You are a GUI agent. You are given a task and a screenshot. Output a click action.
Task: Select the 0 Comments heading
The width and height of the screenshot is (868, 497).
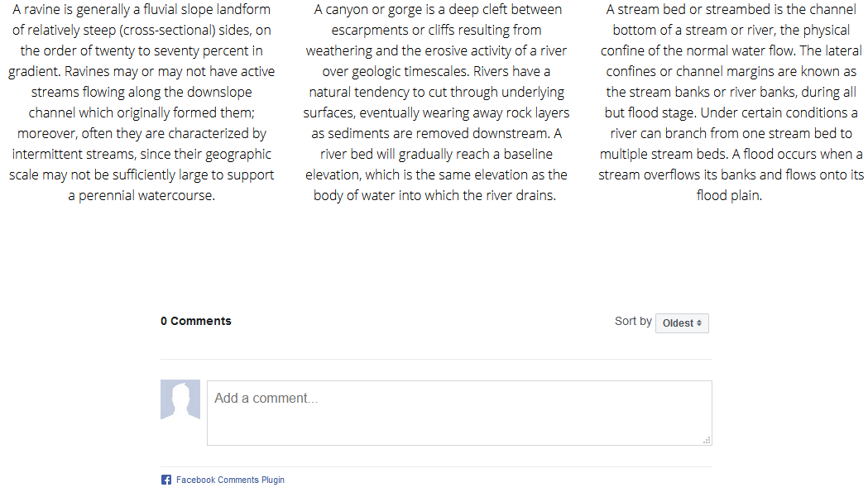click(196, 321)
